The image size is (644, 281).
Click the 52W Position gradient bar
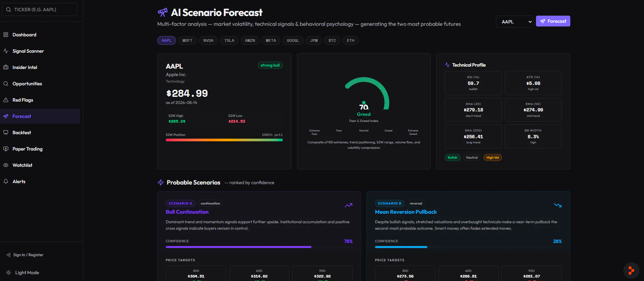click(224, 140)
